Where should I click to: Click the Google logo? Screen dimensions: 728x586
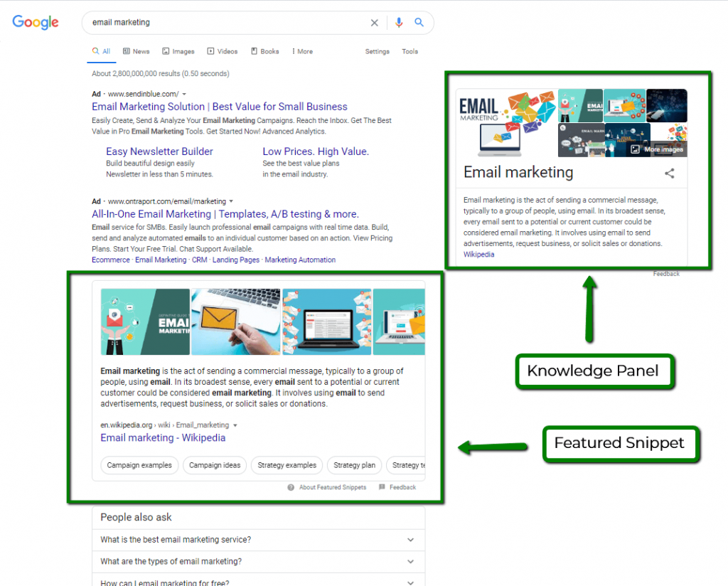coord(36,23)
